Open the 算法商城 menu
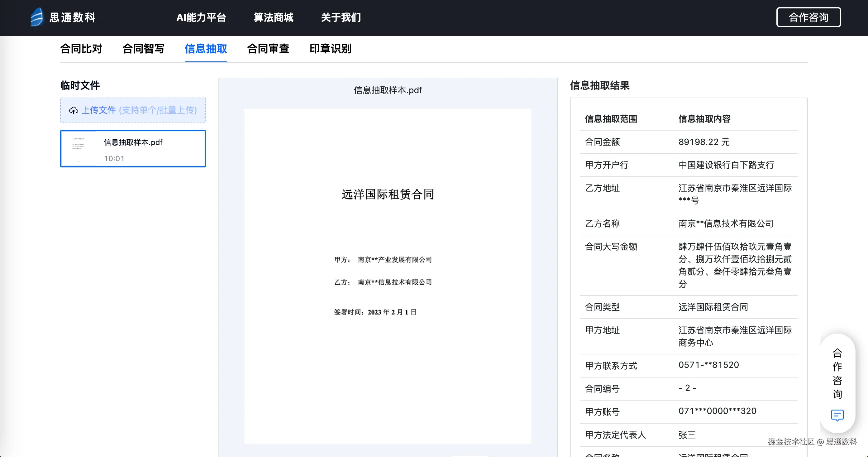The width and height of the screenshot is (868, 457). click(x=273, y=17)
